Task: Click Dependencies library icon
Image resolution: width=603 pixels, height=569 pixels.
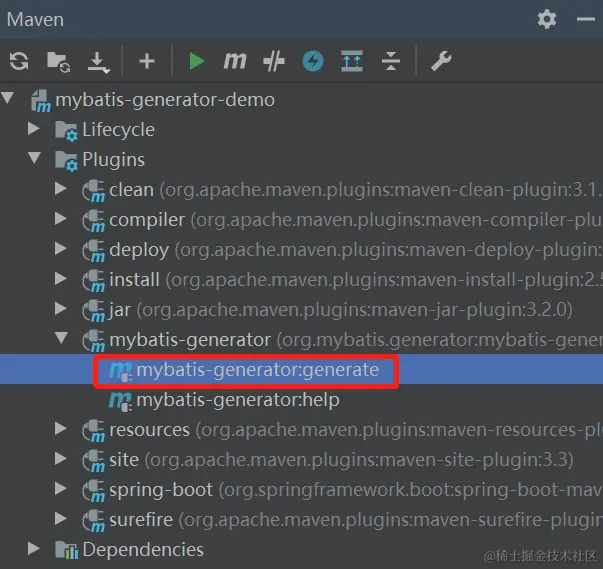Action: click(x=66, y=550)
